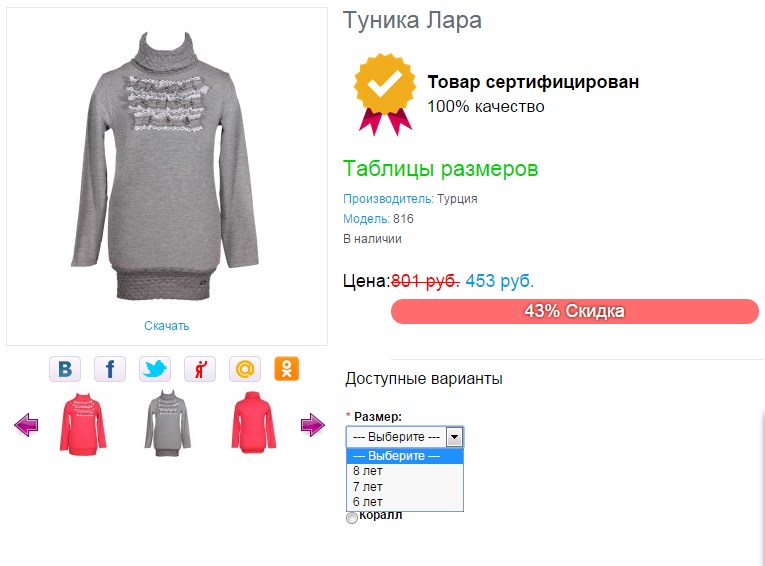Click the 43% Скидка discount bar
Screen dimensions: 765x566
point(574,311)
